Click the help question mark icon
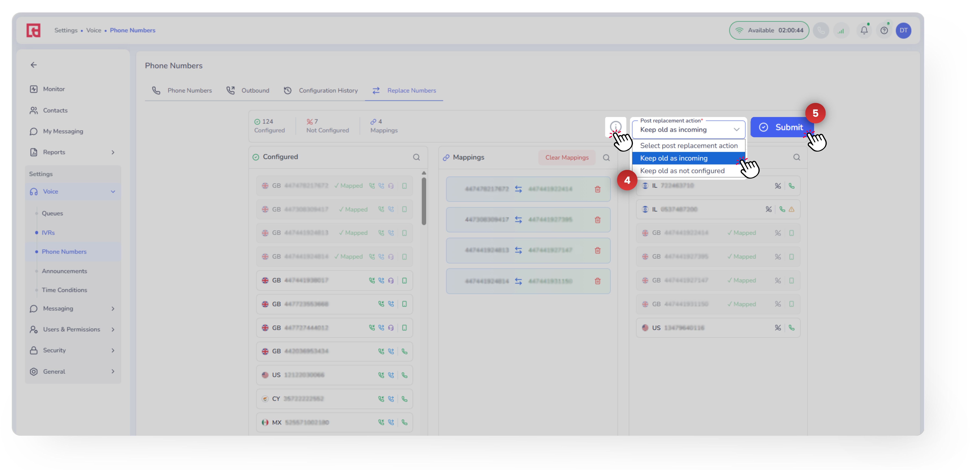 pos(884,30)
